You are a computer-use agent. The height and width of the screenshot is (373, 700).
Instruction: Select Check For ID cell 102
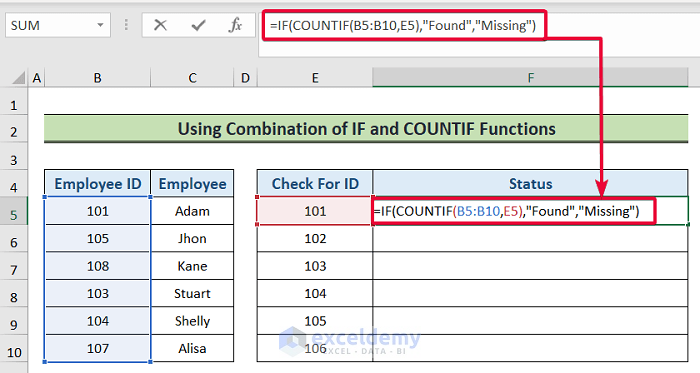(315, 238)
